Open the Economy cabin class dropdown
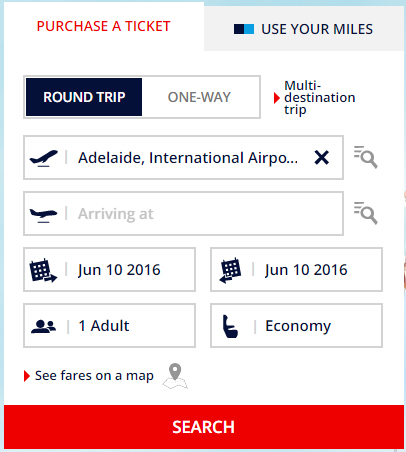Image resolution: width=406 pixels, height=452 pixels. tap(296, 325)
